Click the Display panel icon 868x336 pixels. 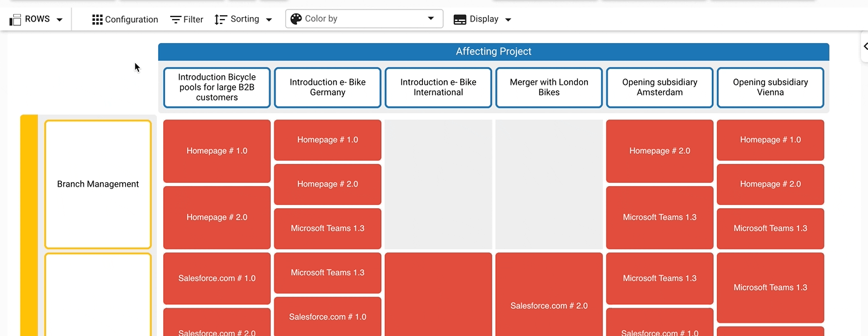[460, 20]
